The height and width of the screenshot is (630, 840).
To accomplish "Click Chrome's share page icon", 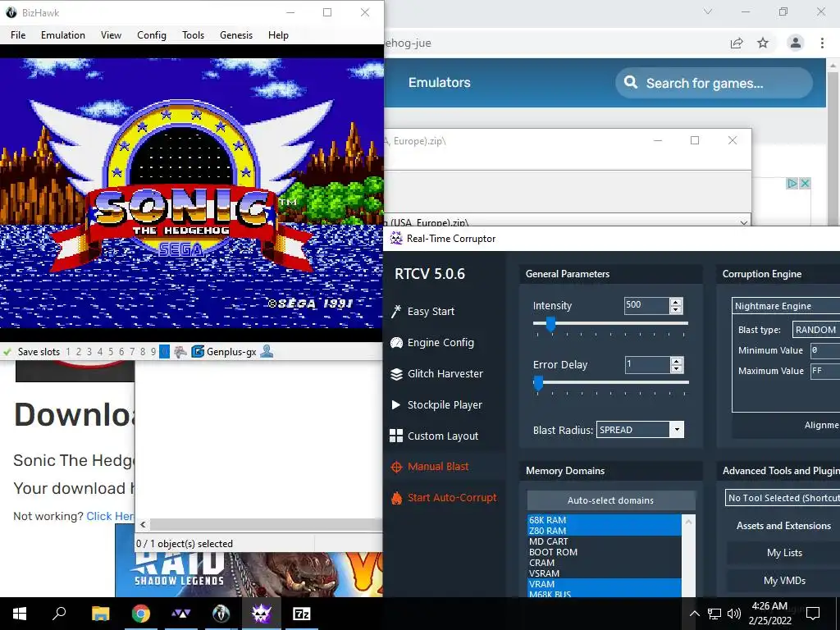I will click(737, 43).
